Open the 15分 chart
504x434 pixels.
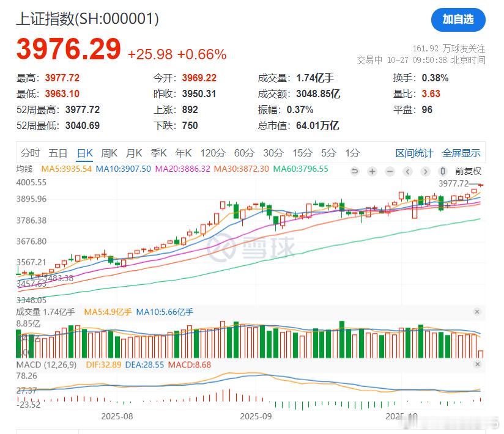303,153
